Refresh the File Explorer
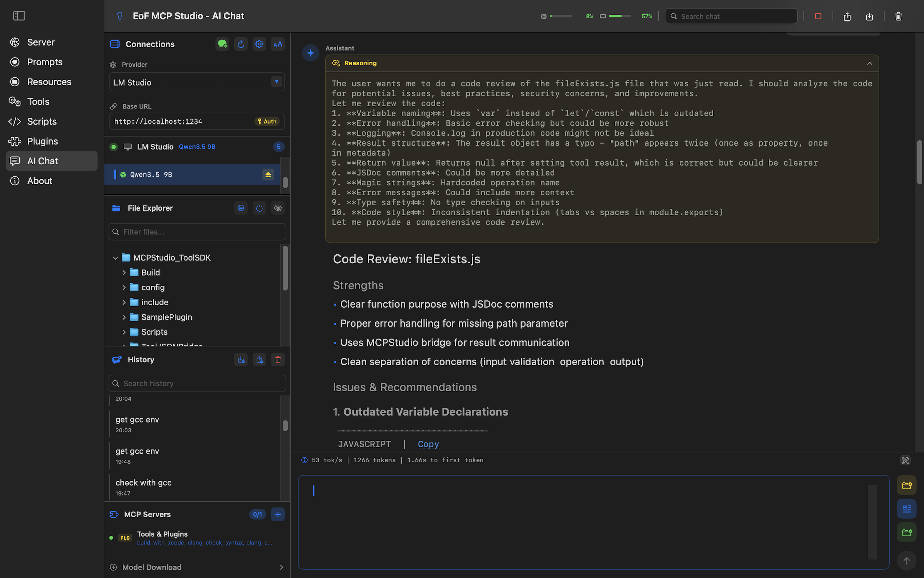Screen dimensions: 924x578 pyautogui.click(x=259, y=208)
